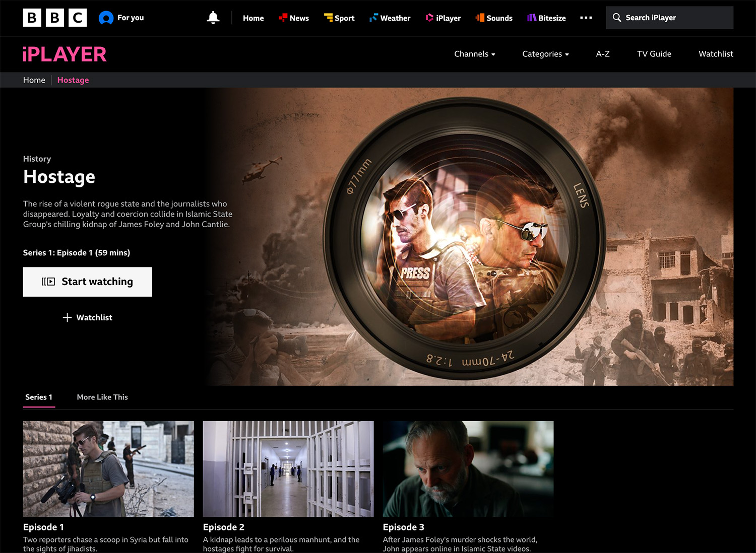Go to Home breadcrumb

34,80
